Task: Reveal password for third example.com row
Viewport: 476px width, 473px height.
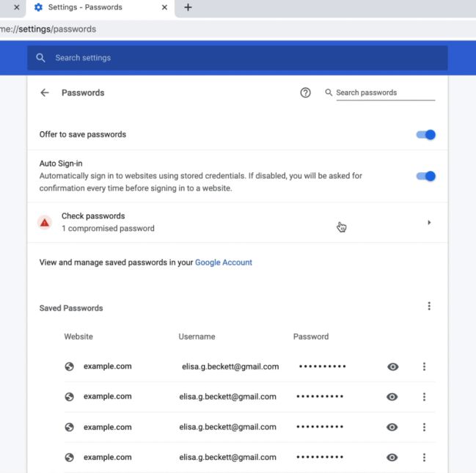Action: tap(392, 427)
